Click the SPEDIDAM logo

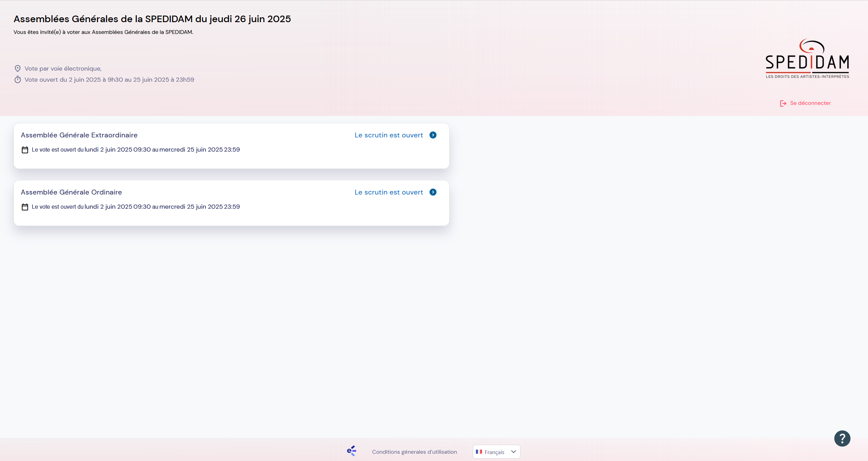[x=807, y=58]
